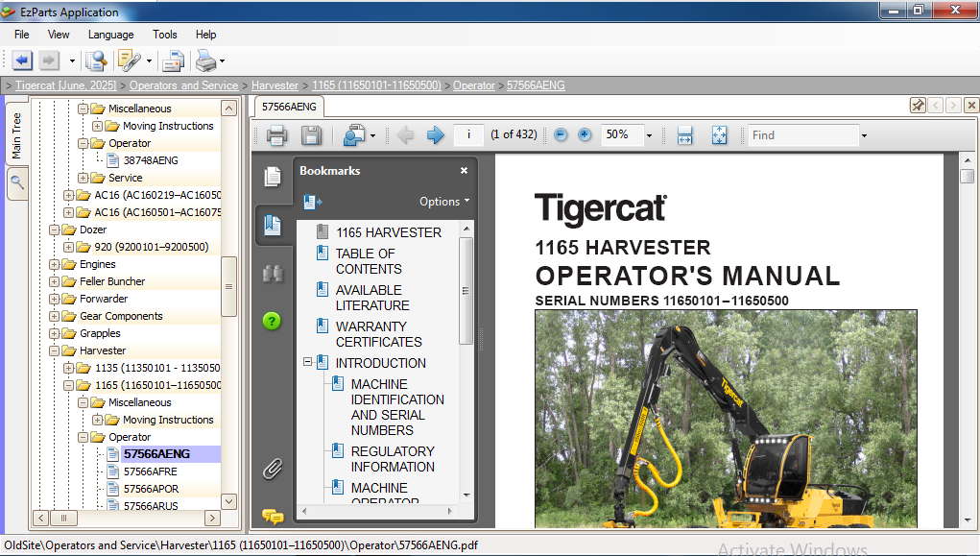Open the TABLE OF CONTENTS bookmark
The height and width of the screenshot is (556, 980).
click(x=369, y=261)
